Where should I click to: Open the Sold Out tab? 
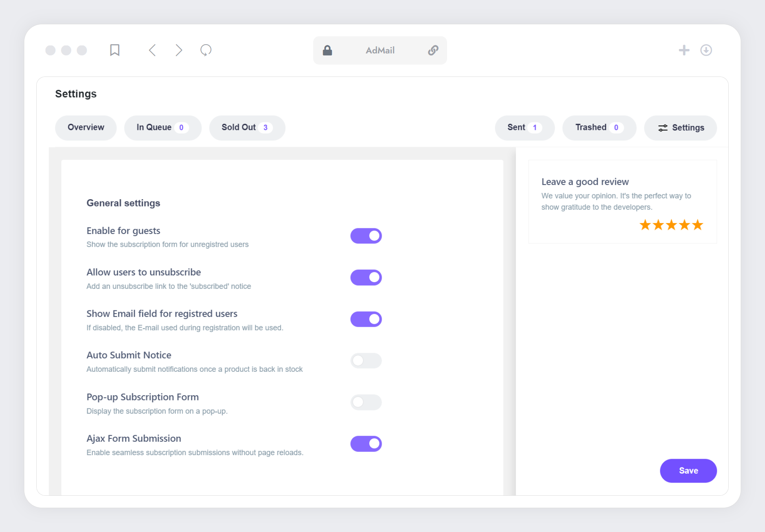point(247,128)
